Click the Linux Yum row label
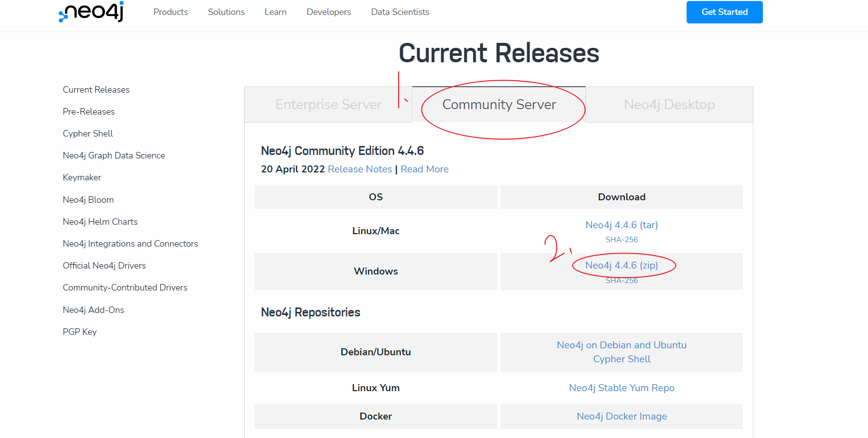 click(376, 388)
